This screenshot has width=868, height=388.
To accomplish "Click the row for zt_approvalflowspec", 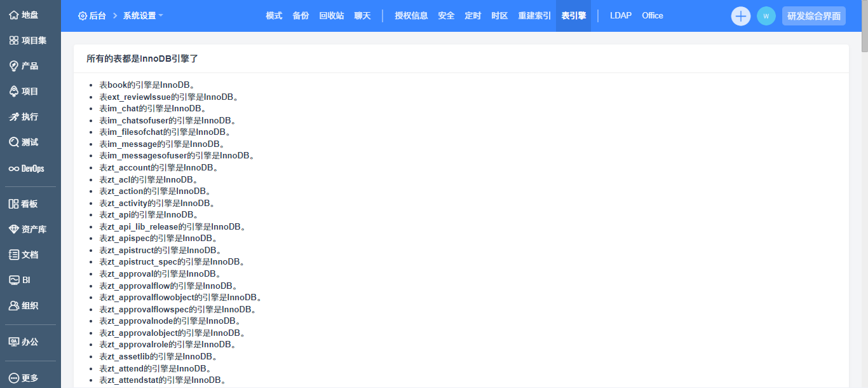I will 177,309.
